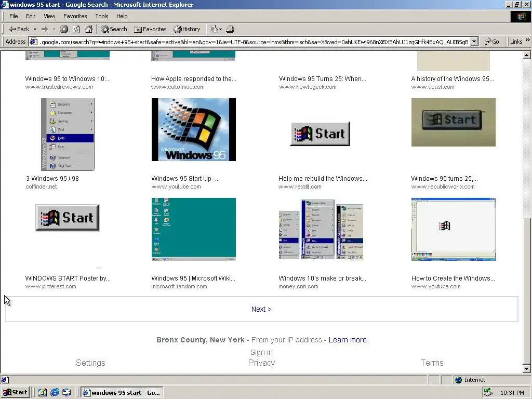Open the Favorites pane from toolbar
Screen dimensions: 532x399
point(150,29)
